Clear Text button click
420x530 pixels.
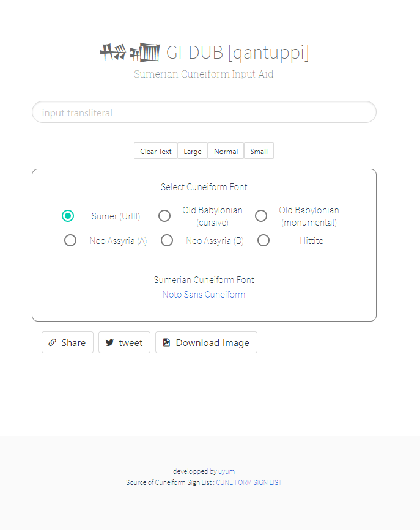(155, 151)
